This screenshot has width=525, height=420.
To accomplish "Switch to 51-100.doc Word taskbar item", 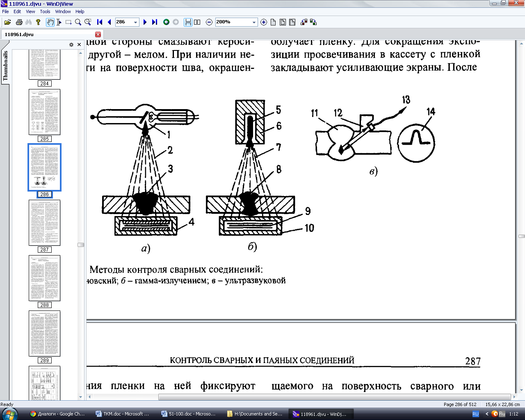I will [x=188, y=414].
